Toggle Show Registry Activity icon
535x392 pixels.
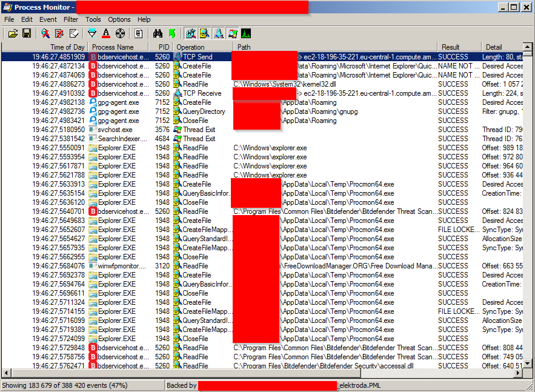[x=190, y=33]
